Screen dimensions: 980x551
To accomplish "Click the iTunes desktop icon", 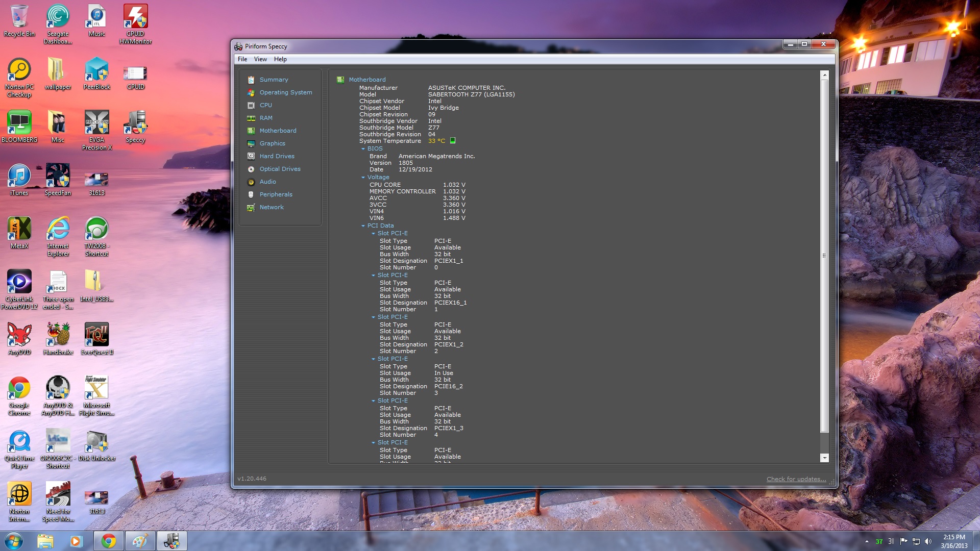I will 19,180.
